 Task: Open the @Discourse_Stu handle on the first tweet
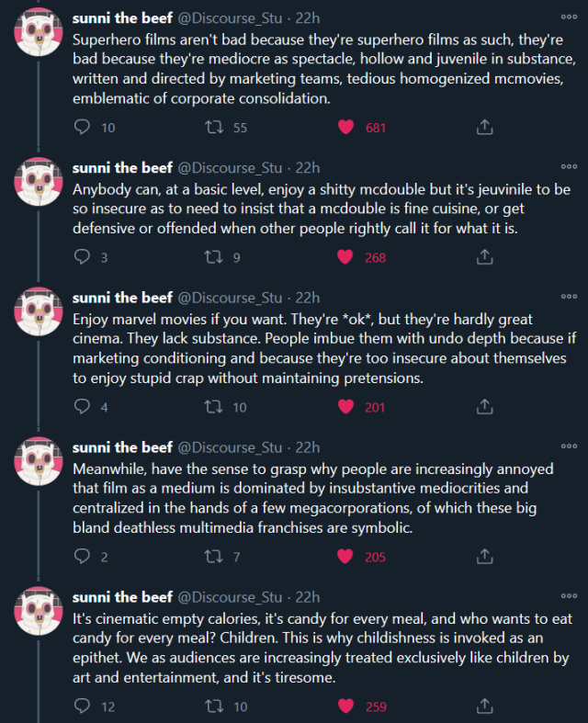tap(230, 17)
